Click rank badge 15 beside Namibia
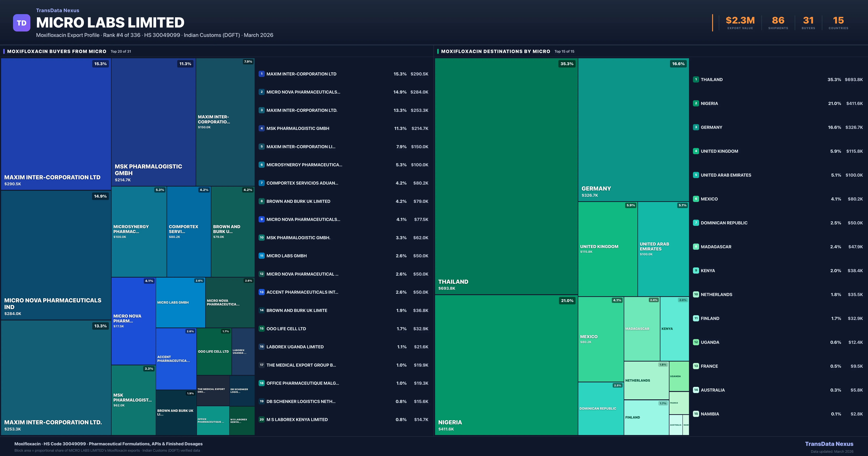The width and height of the screenshot is (868, 456). pyautogui.click(x=696, y=414)
